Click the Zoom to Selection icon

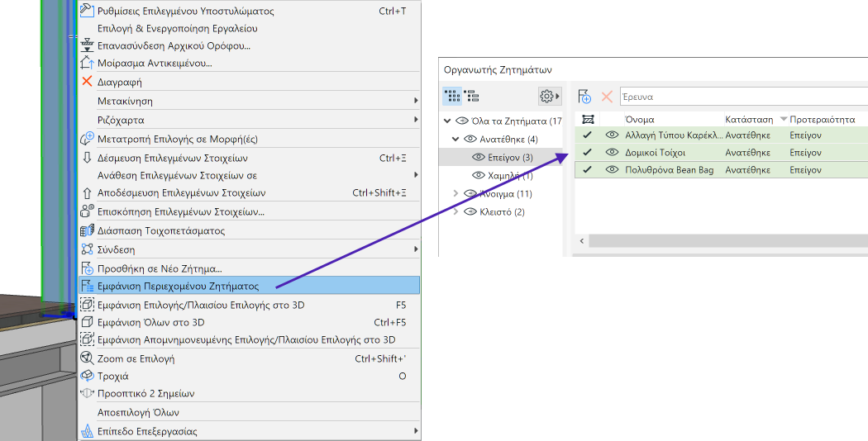[x=87, y=358]
